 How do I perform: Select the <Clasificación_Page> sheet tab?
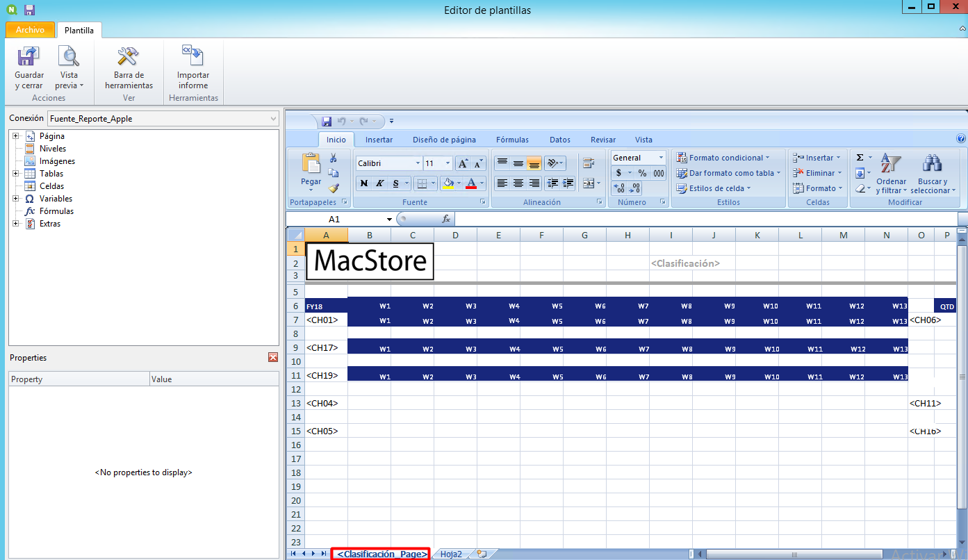(382, 554)
